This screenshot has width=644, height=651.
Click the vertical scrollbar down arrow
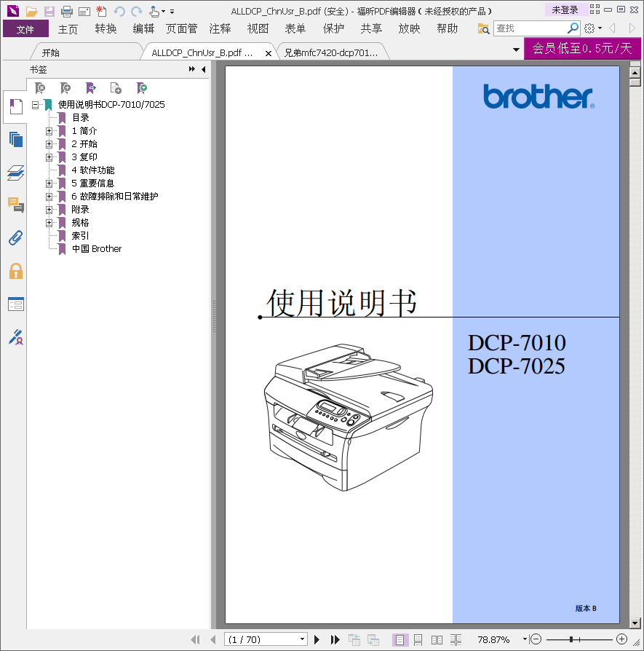pos(635,623)
